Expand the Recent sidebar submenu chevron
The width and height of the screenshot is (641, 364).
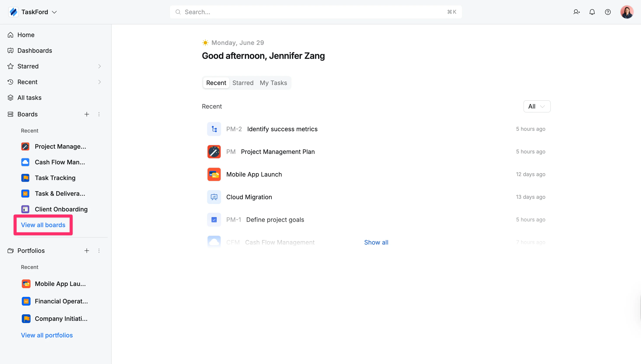point(99,82)
